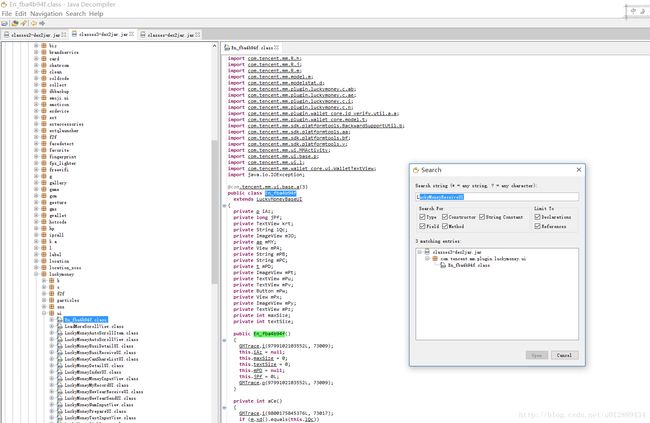Screen dimensions: 650x423
Task: Click the facedetect package icon
Action: (44, 143)
